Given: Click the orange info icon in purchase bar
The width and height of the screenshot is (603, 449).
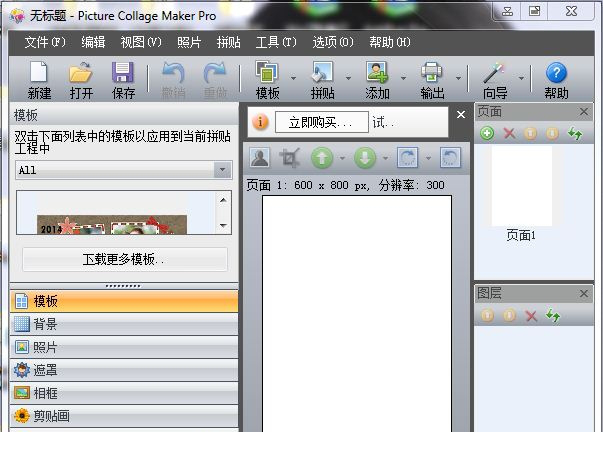Looking at the screenshot, I should coord(260,122).
